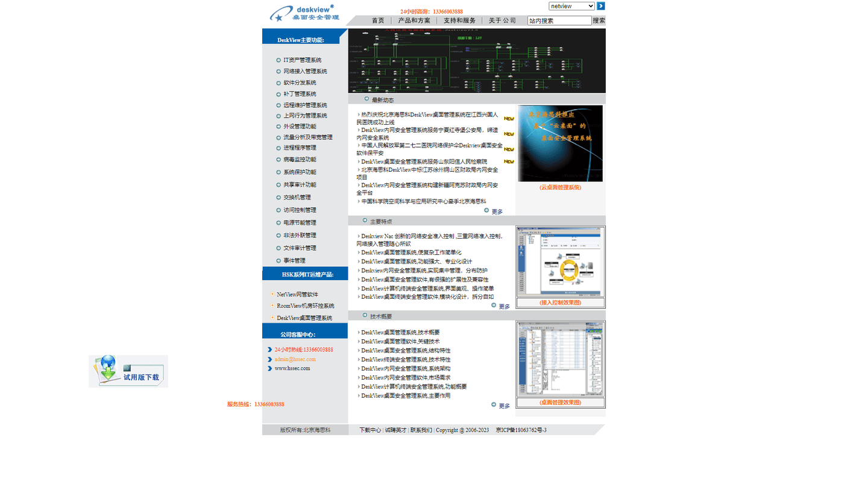Click 更多 under 技术概要 section
This screenshot has height=488, width=868.
tap(504, 405)
